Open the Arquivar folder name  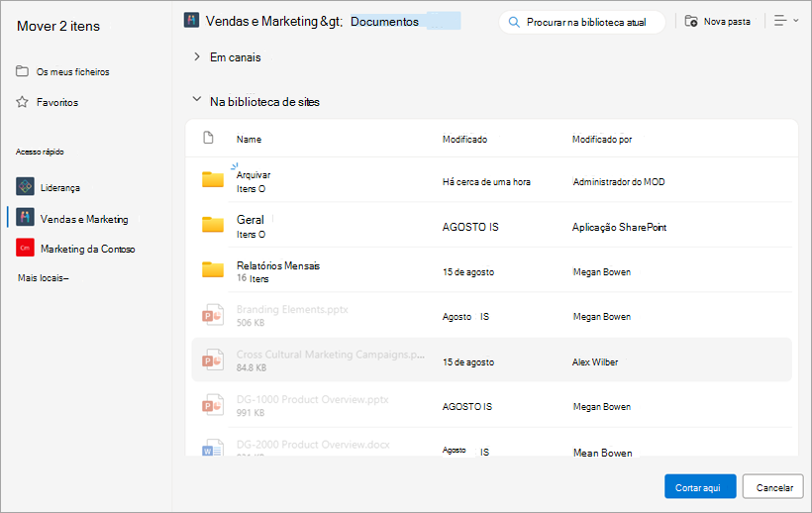click(x=254, y=175)
